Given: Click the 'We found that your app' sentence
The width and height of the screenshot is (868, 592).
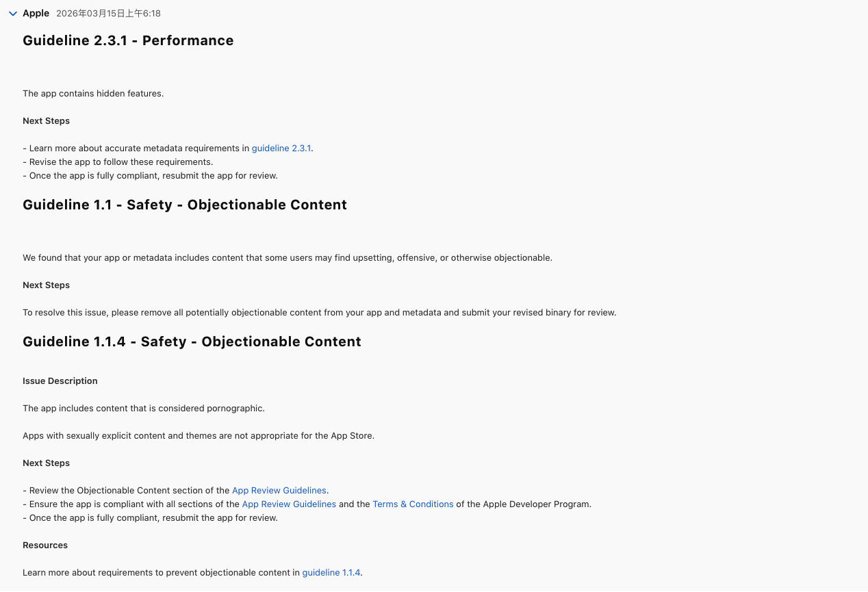Looking at the screenshot, I should pyautogui.click(x=288, y=257).
